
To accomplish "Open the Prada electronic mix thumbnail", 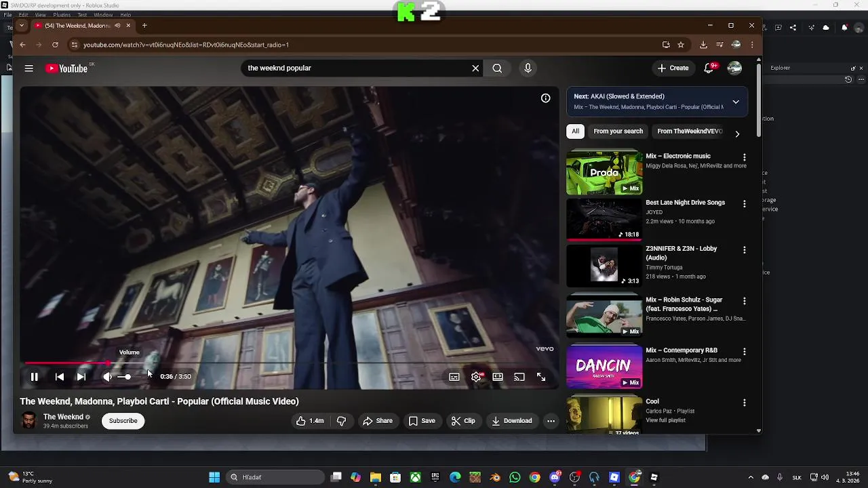I will point(604,171).
